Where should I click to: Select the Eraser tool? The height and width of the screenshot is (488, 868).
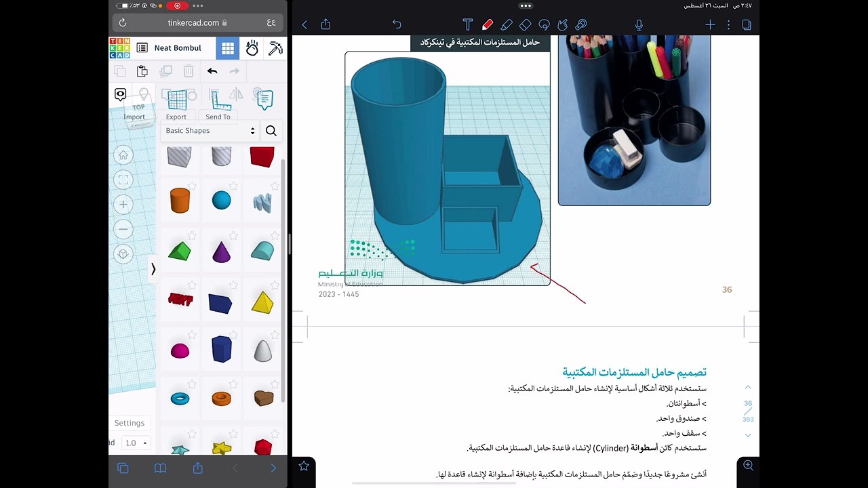[525, 24]
